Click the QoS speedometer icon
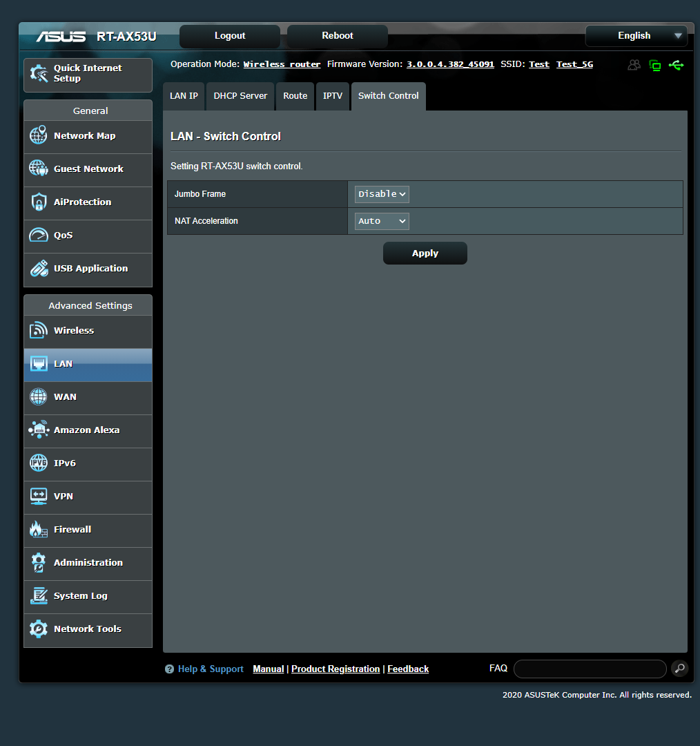The width and height of the screenshot is (700, 746). pos(39,235)
